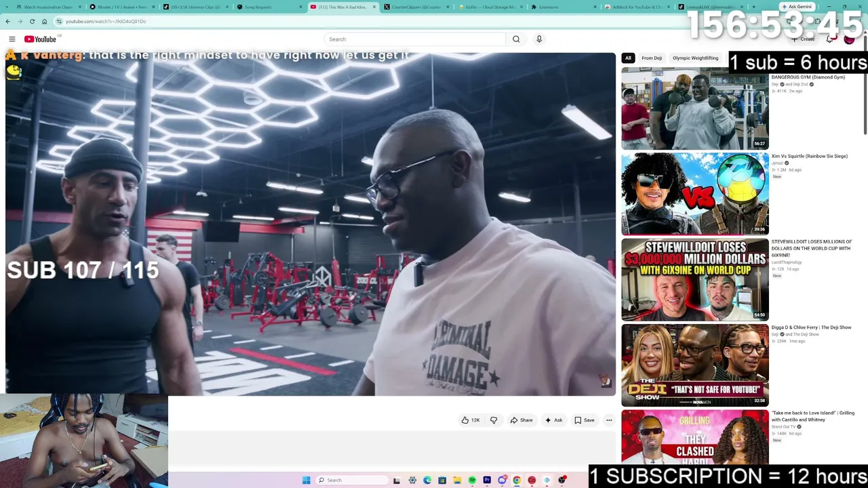Open the Windows Start menu

point(307,481)
